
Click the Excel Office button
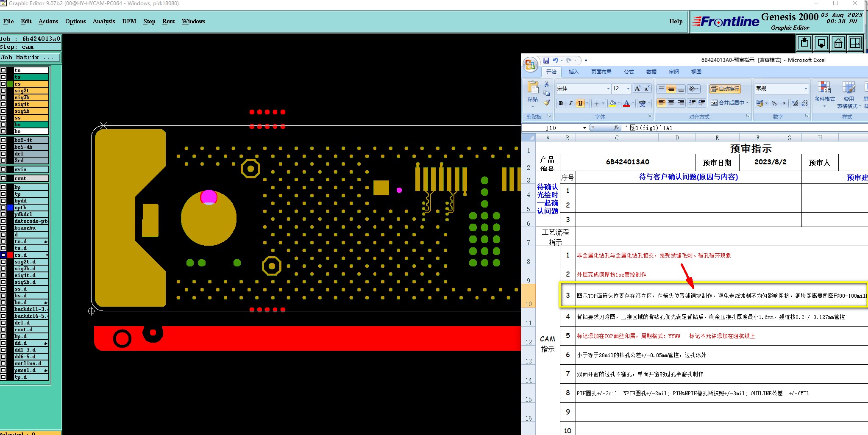tap(530, 64)
